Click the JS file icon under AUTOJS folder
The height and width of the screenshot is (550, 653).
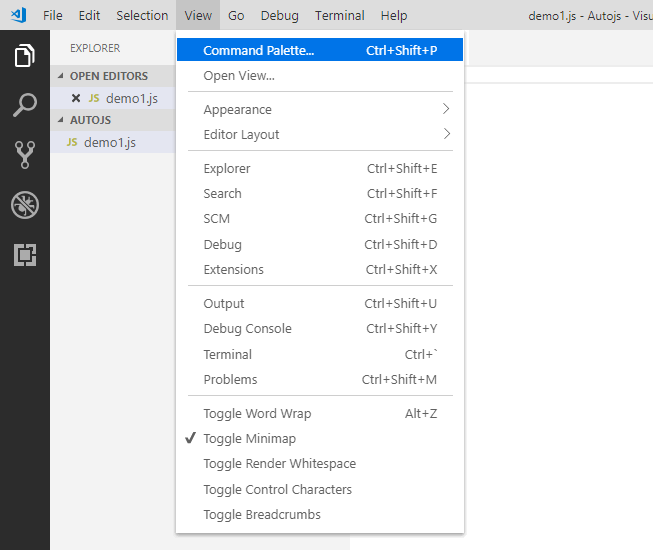pyautogui.click(x=72, y=142)
